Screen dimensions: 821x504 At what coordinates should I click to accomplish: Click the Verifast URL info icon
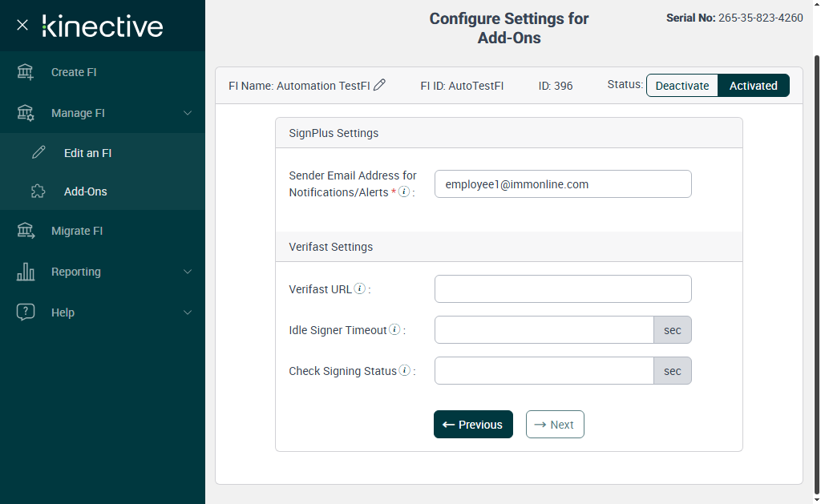360,288
